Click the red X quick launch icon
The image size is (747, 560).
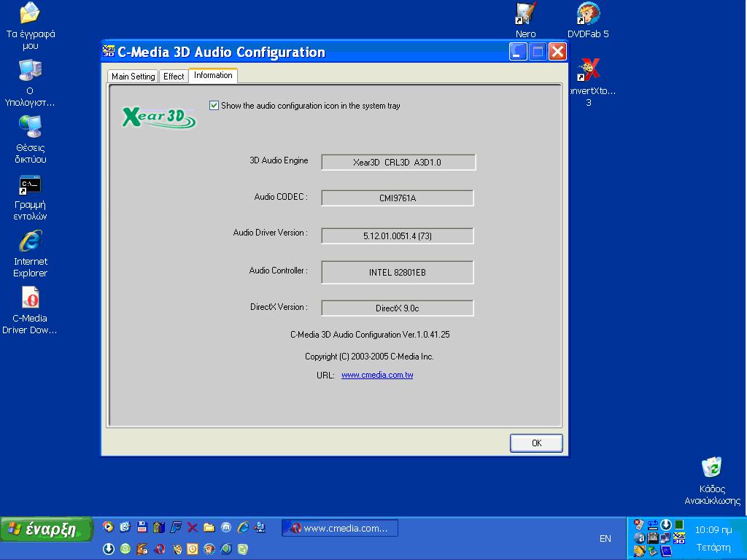pyautogui.click(x=193, y=527)
